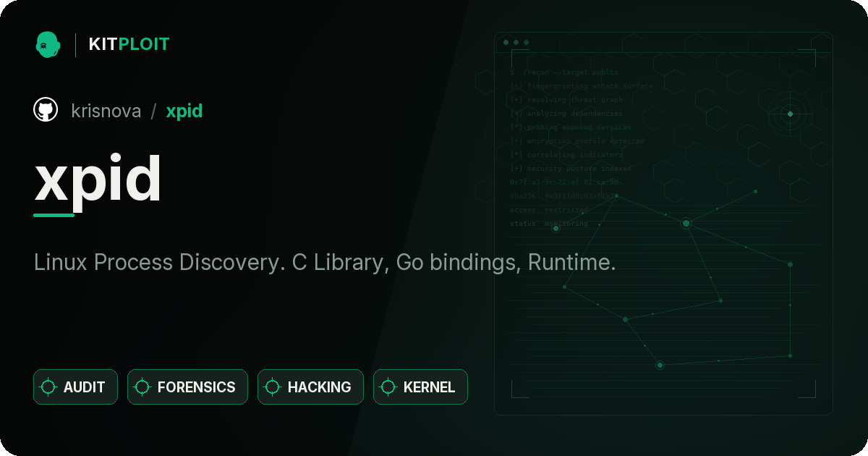Click the crosshair icon in the HACKING tag
868x456 pixels.
(x=273, y=387)
